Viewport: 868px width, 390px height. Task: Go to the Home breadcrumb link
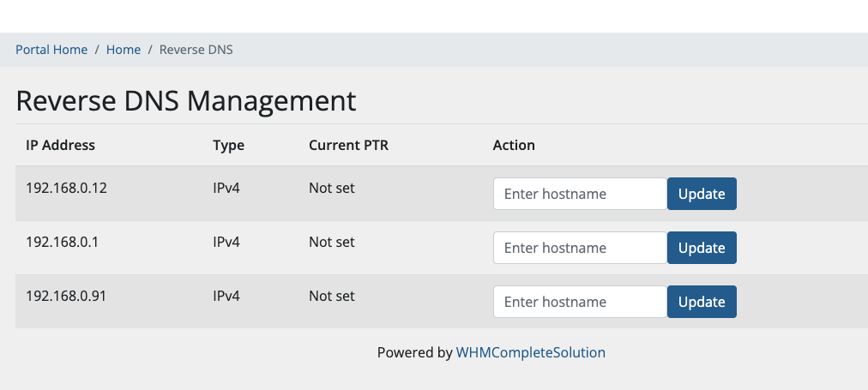tap(124, 50)
